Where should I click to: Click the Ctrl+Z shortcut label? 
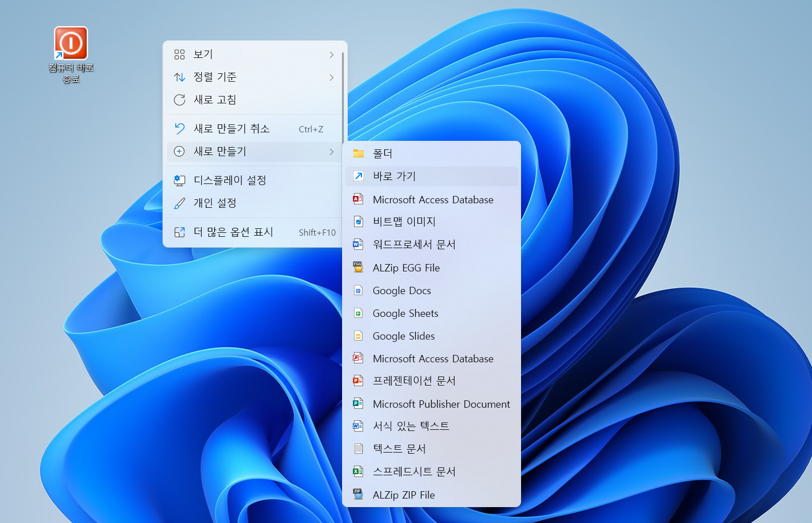point(311,129)
